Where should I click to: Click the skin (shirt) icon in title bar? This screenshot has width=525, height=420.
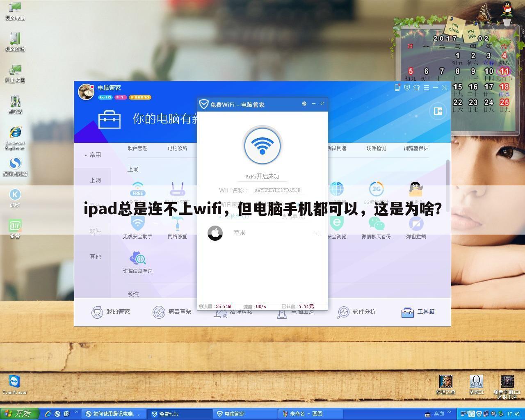point(417,87)
